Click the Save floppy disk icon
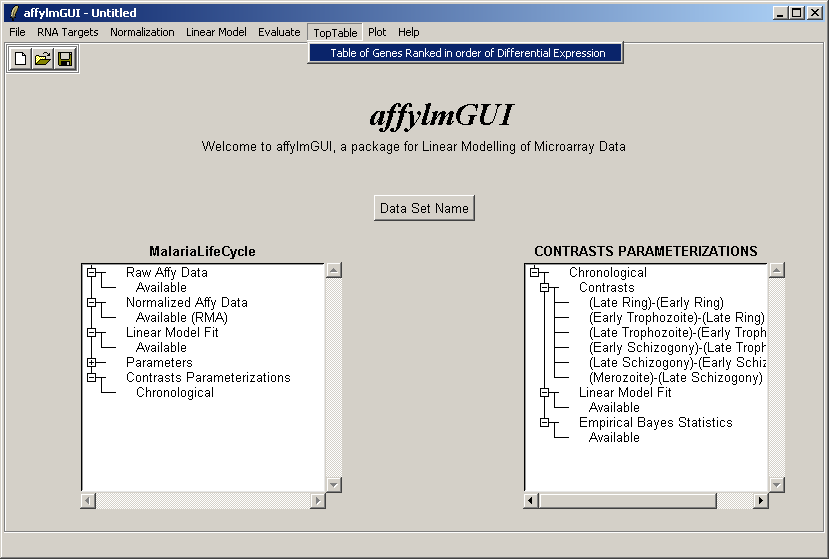Screen dimensions: 829x559 [x=65, y=59]
